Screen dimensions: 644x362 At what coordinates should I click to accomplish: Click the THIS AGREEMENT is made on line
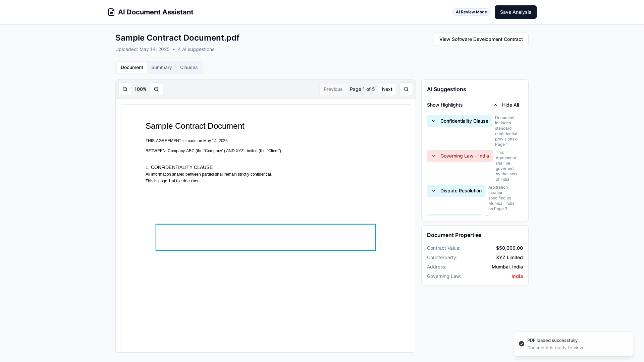pos(186,141)
